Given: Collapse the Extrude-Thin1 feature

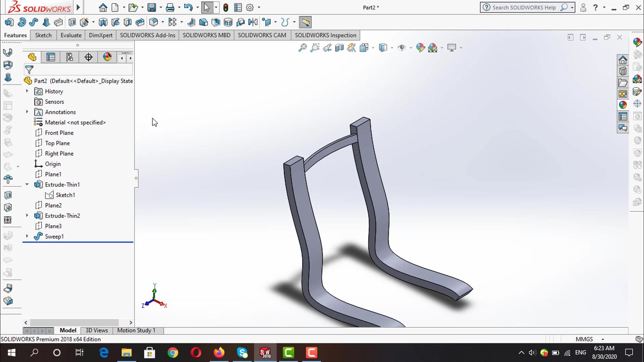Looking at the screenshot, I should pos(27,184).
